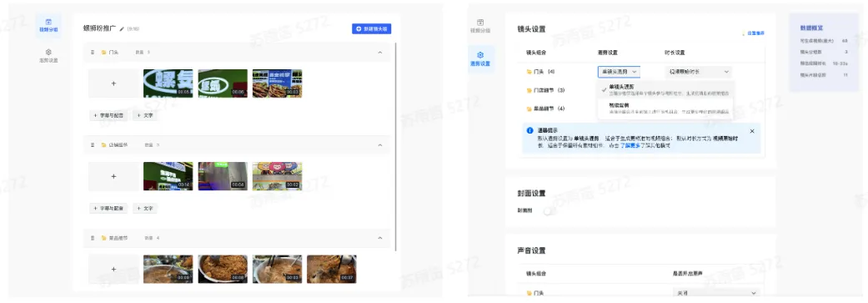The height and width of the screenshot is (303, 868).
Task: Click the blue info icon in the tip banner
Action: click(530, 131)
